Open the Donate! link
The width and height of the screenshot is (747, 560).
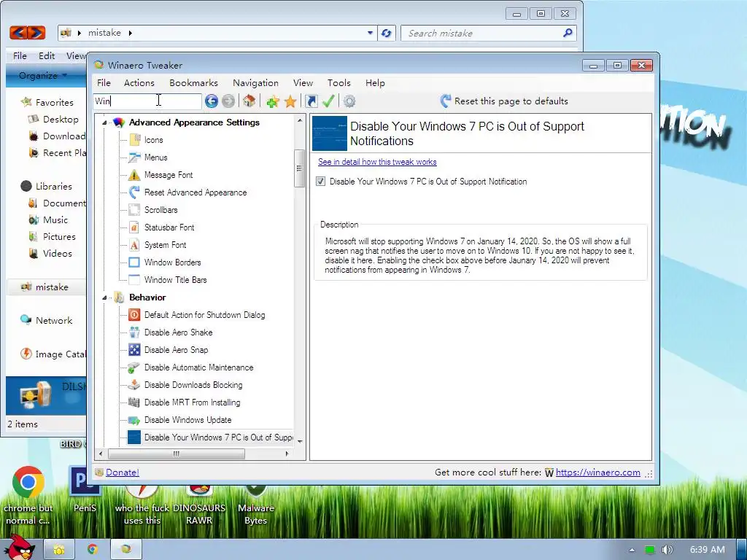123,472
